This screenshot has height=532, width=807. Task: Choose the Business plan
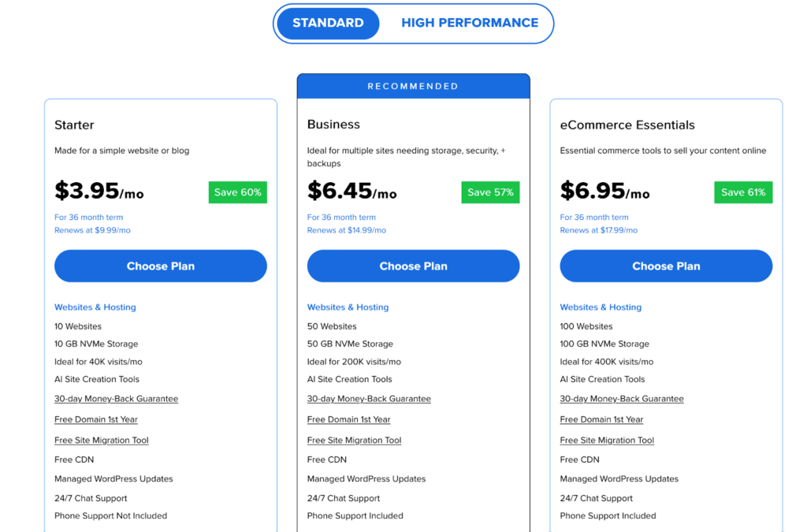point(413,266)
